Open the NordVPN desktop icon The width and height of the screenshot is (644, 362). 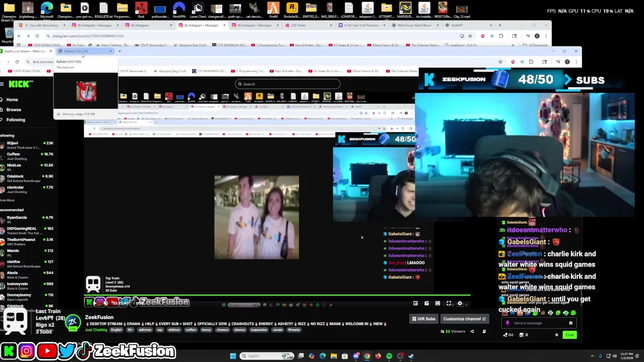click(x=179, y=10)
